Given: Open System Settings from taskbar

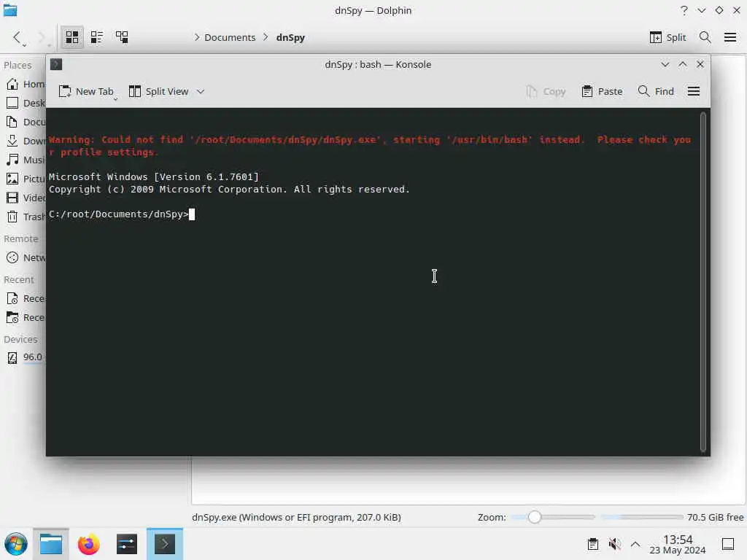Looking at the screenshot, I should 127,544.
